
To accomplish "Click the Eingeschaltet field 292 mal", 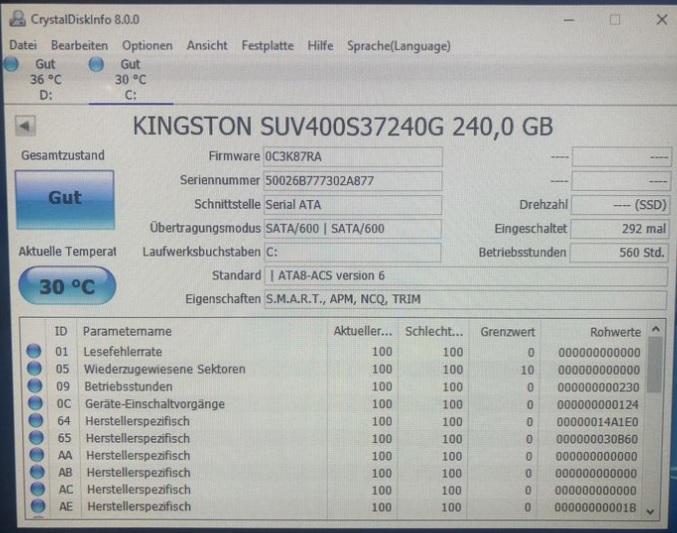I will pyautogui.click(x=620, y=228).
